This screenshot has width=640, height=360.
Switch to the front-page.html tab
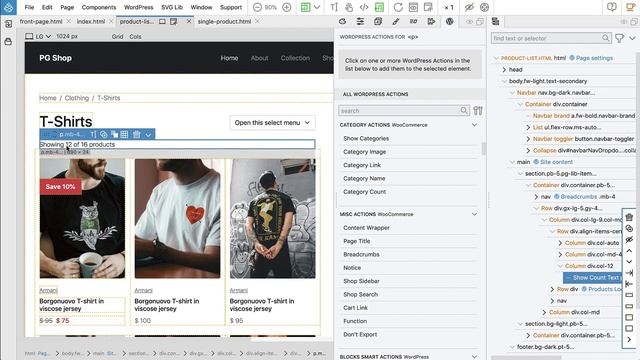click(x=41, y=22)
